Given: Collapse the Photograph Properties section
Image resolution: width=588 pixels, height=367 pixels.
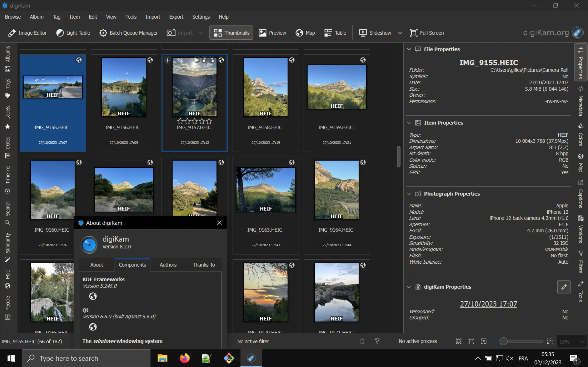Looking at the screenshot, I should pos(409,194).
